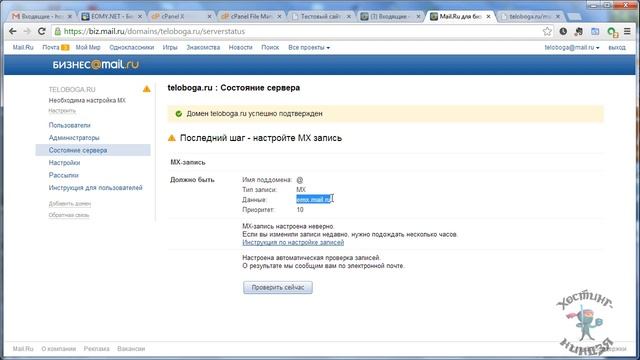Close the cPanel X tab
The width and height of the screenshot is (640, 360).
tap(209, 16)
